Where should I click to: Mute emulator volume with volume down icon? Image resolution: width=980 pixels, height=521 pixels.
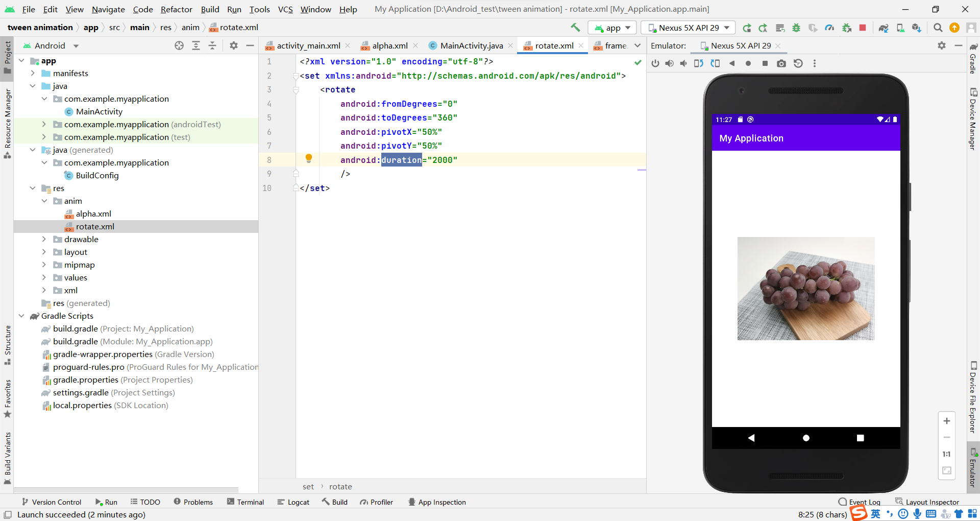pos(684,63)
